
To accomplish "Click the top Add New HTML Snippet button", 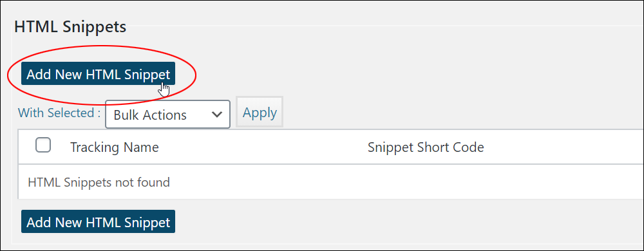I will click(98, 74).
